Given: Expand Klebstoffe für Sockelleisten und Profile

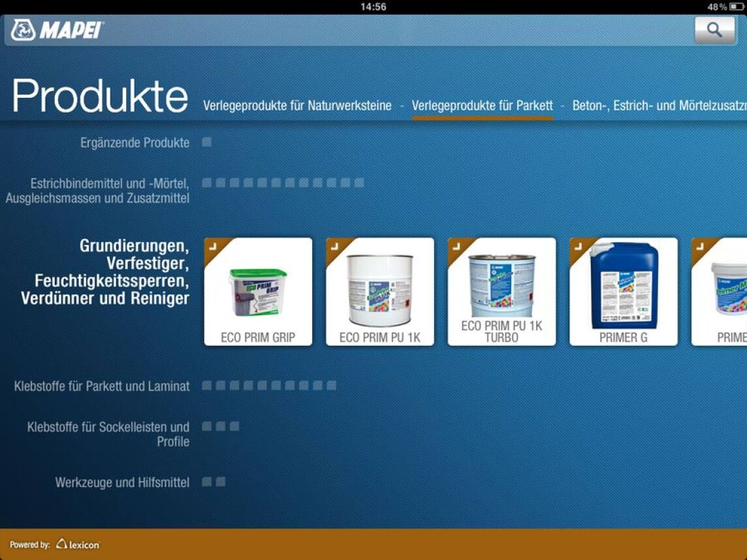Looking at the screenshot, I should click(x=108, y=434).
